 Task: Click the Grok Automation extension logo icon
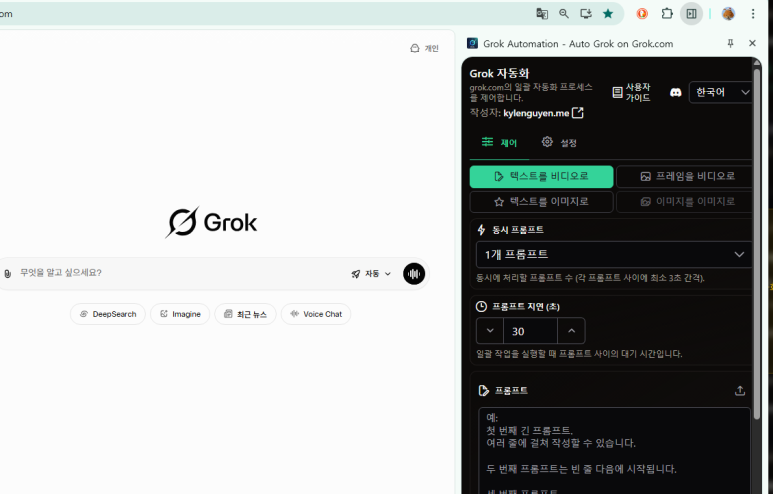(x=472, y=43)
